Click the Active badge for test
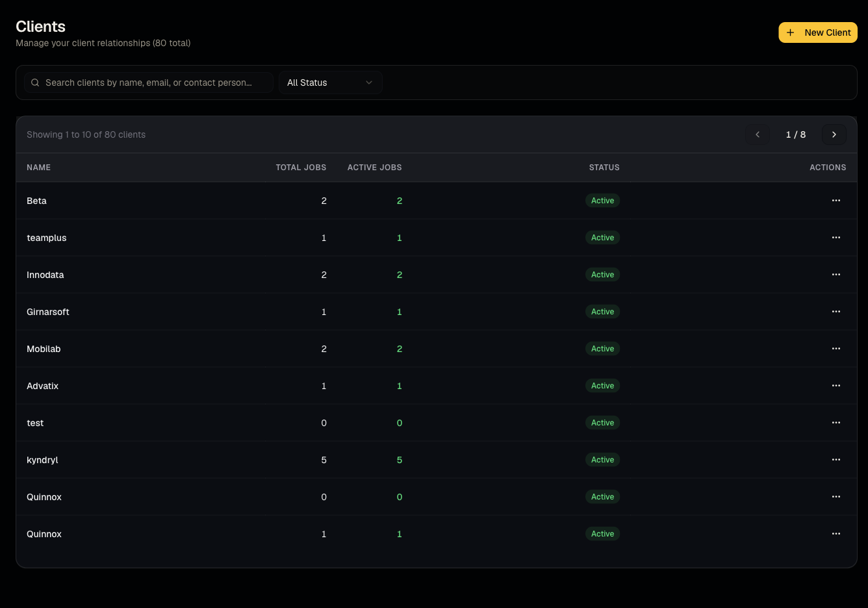This screenshot has width=868, height=608. (x=603, y=423)
